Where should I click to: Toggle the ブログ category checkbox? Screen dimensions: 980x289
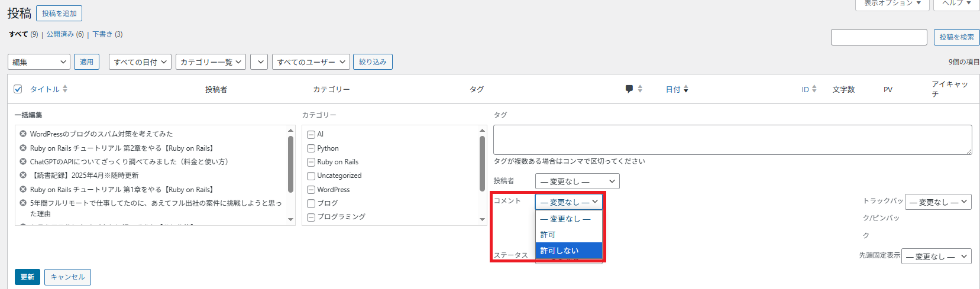(311, 203)
